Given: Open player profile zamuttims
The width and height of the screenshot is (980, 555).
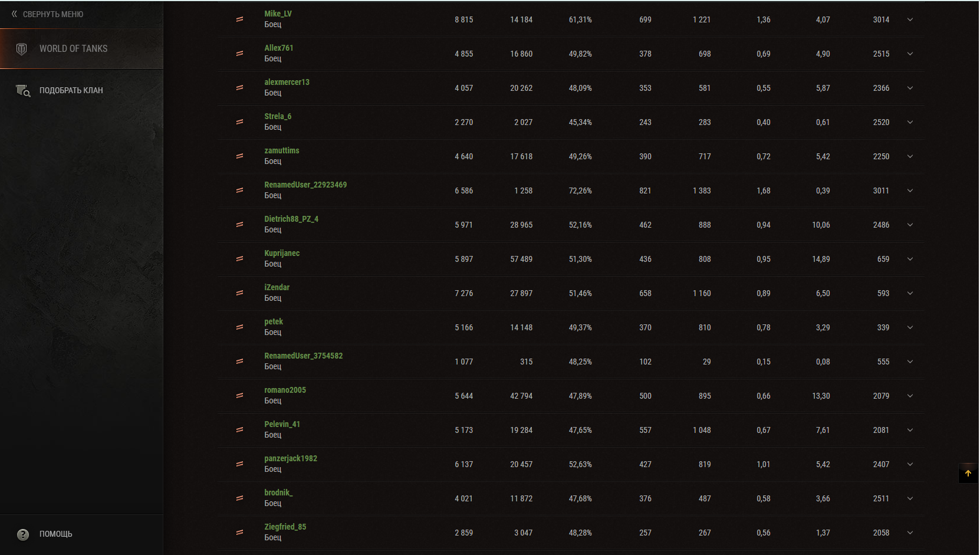Looking at the screenshot, I should [282, 150].
